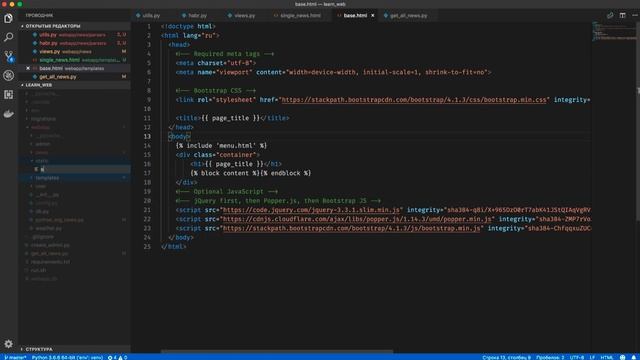The height and width of the screenshot is (360, 640).
Task: Switch to the get_all_news.py tab
Action: coord(409,16)
